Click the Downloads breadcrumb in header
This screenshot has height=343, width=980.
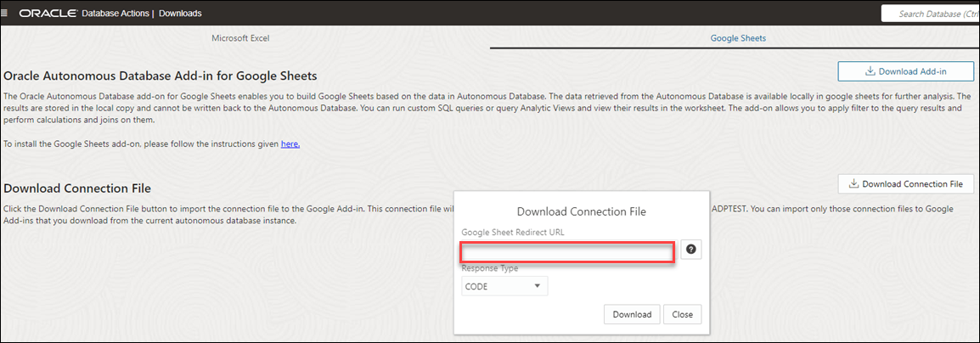point(180,14)
